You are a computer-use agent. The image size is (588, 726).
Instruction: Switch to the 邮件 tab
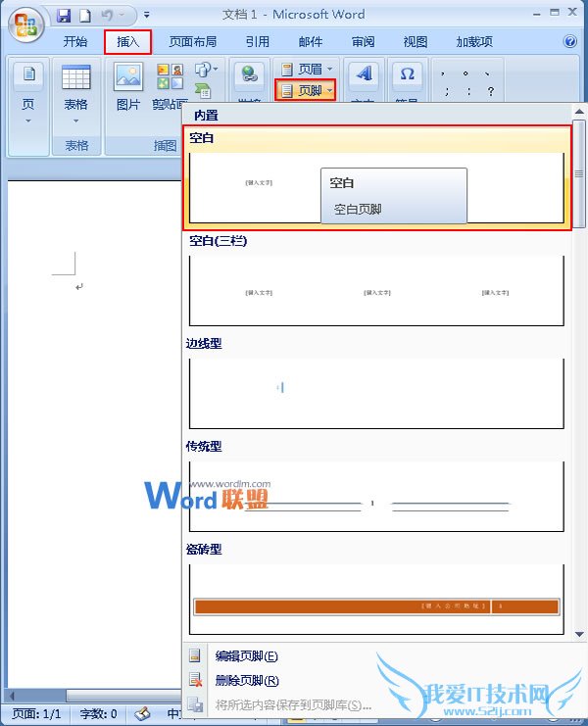[x=311, y=42]
